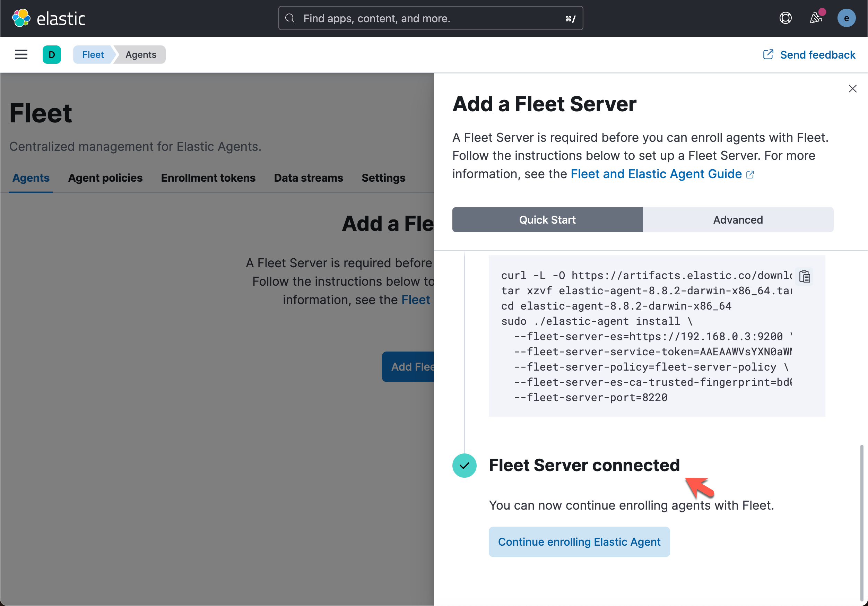The width and height of the screenshot is (868, 606).
Task: Open the Enrollment tokens tab
Action: [x=208, y=178]
